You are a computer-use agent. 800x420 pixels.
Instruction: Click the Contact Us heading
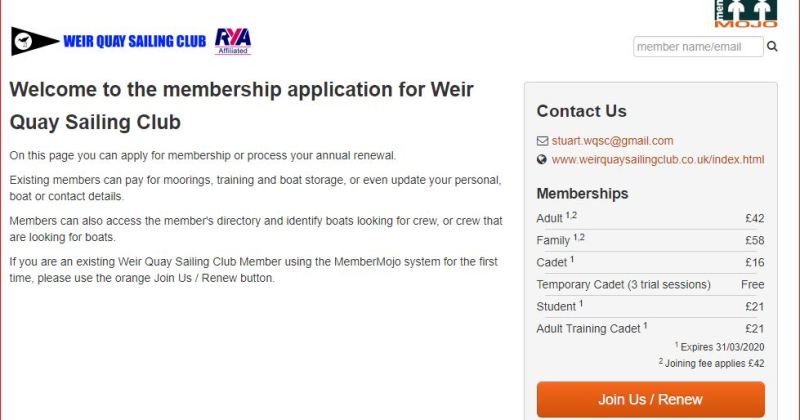(581, 111)
